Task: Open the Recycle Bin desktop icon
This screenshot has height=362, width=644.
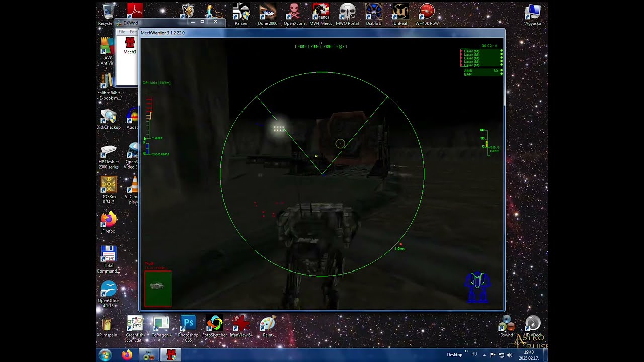Action: (107, 14)
